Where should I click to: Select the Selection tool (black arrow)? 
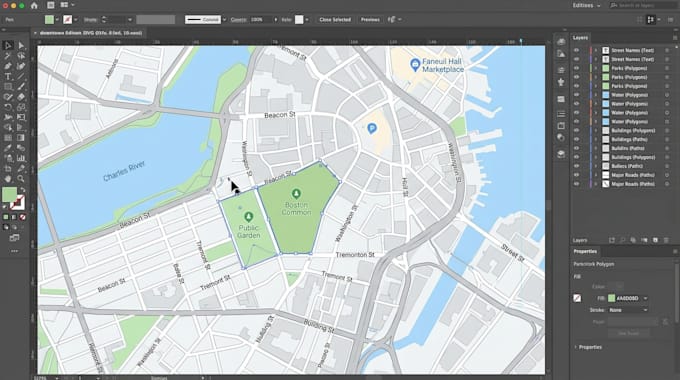8,46
